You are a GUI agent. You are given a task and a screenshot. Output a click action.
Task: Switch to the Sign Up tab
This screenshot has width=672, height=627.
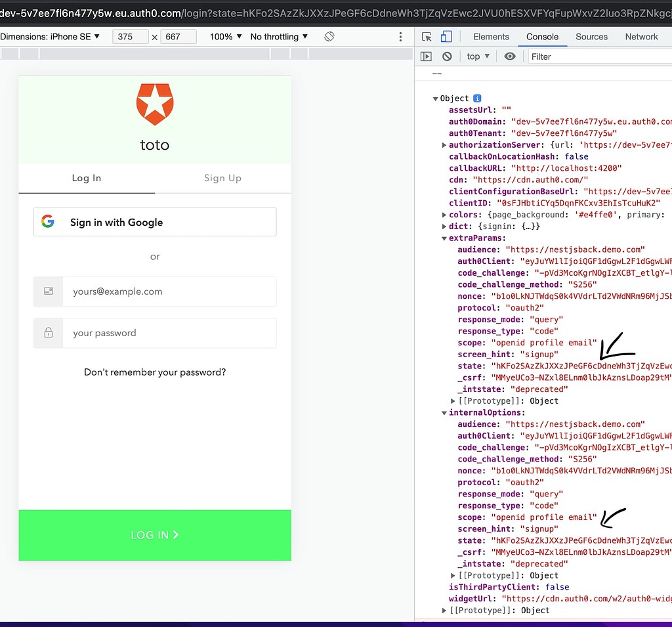pos(223,178)
